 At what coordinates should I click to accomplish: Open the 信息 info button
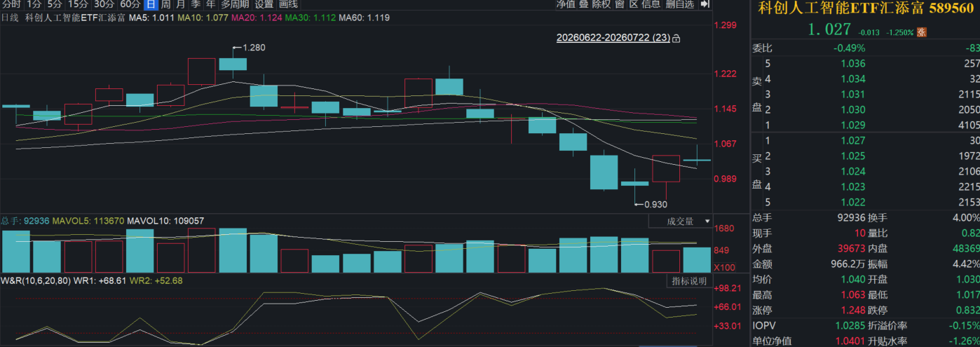click(x=651, y=4)
